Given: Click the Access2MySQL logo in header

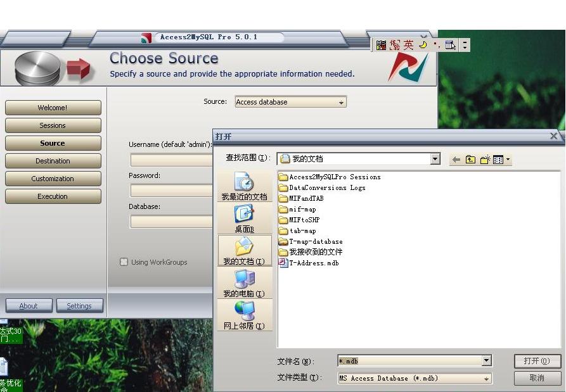Looking at the screenshot, I should [x=408, y=67].
